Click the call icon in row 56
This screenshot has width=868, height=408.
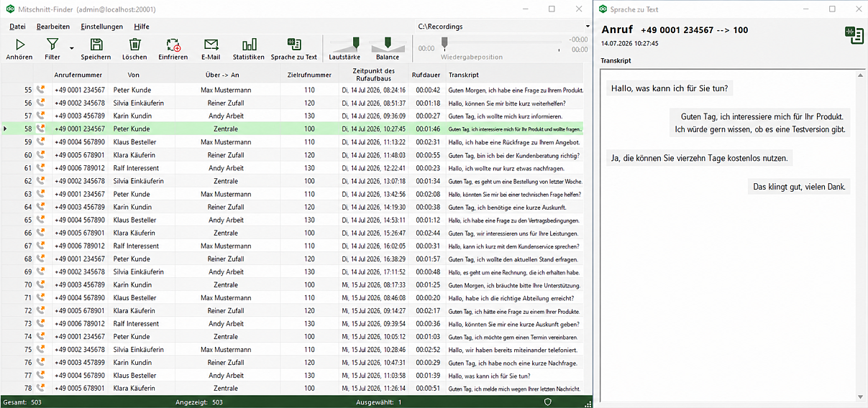[x=40, y=103]
